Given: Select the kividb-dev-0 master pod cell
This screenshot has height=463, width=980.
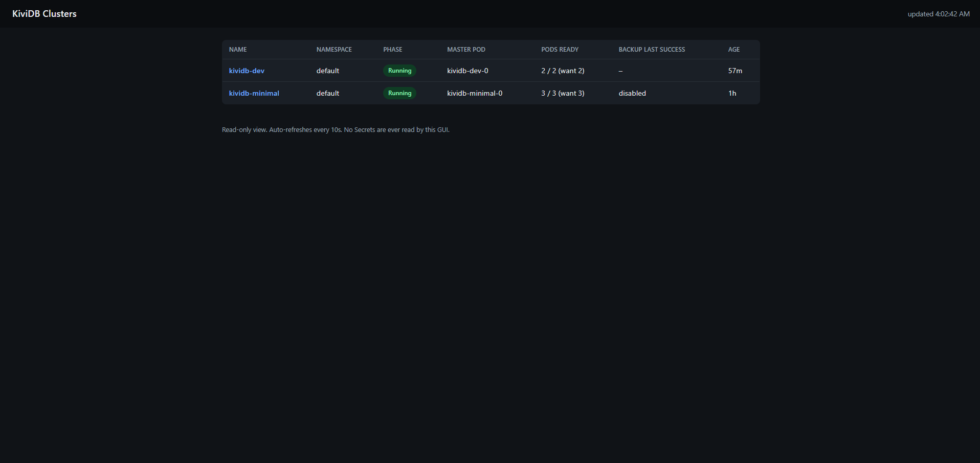Looking at the screenshot, I should [467, 71].
